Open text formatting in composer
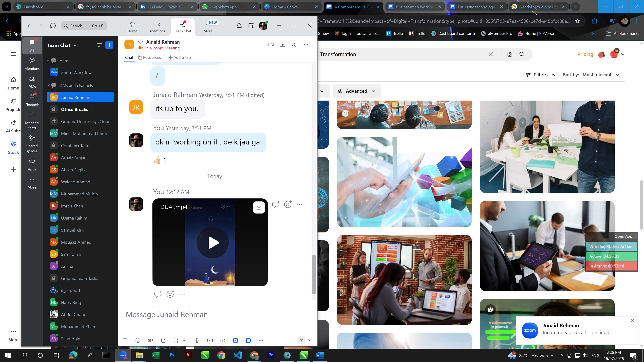The width and height of the screenshot is (644, 362). (x=125, y=340)
